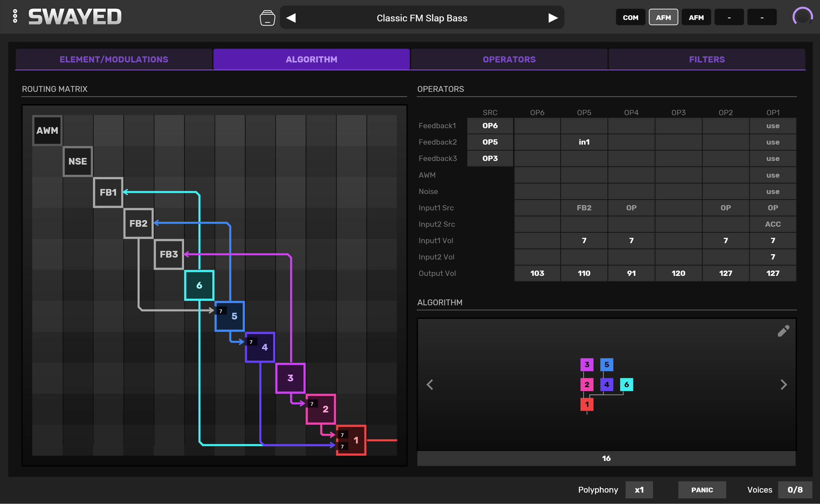This screenshot has width=820, height=504.
Task: Click the algorithm edit pencil icon
Action: pos(783,331)
